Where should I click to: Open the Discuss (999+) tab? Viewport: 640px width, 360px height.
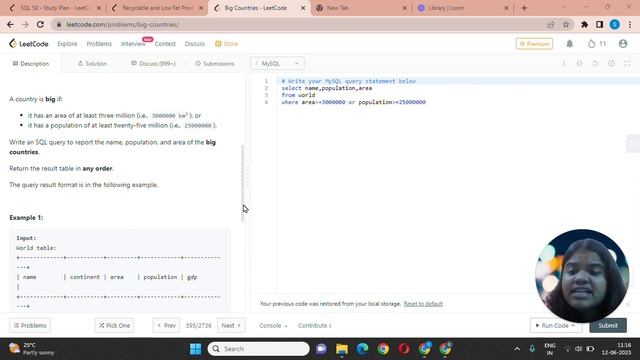[153, 64]
